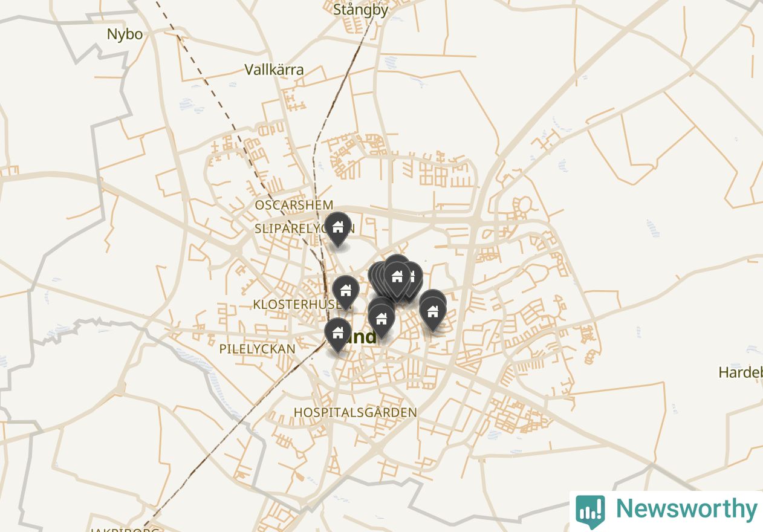Select the Vallkärra place label

[x=274, y=70]
